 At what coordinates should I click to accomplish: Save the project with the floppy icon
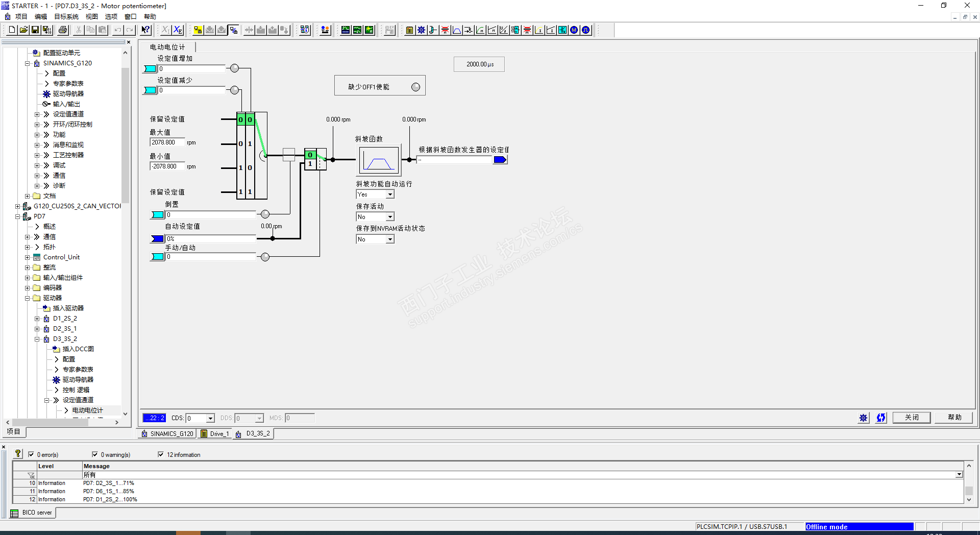(35, 30)
